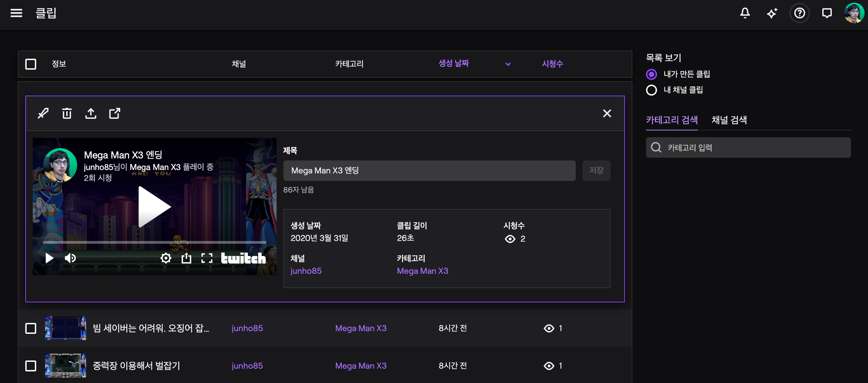Toggle sort arrow next to 생성 날짜

(x=508, y=64)
